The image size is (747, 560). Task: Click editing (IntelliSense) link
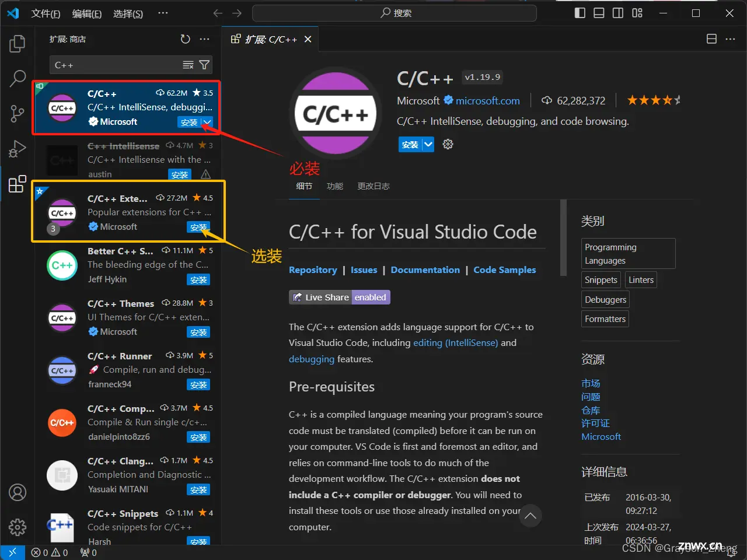click(456, 342)
